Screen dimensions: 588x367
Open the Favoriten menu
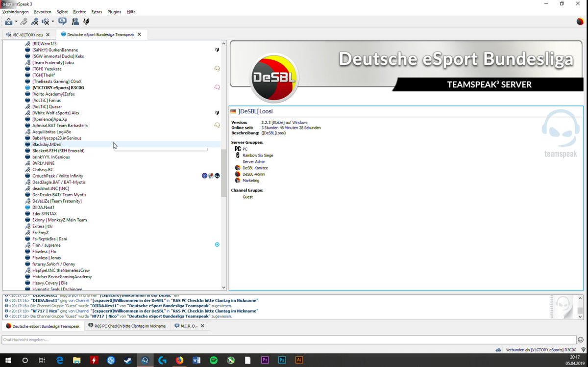point(42,12)
